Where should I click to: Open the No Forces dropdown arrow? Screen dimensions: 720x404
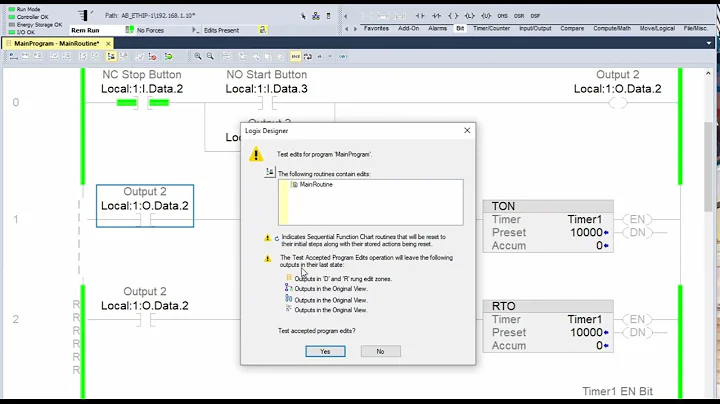pos(195,30)
